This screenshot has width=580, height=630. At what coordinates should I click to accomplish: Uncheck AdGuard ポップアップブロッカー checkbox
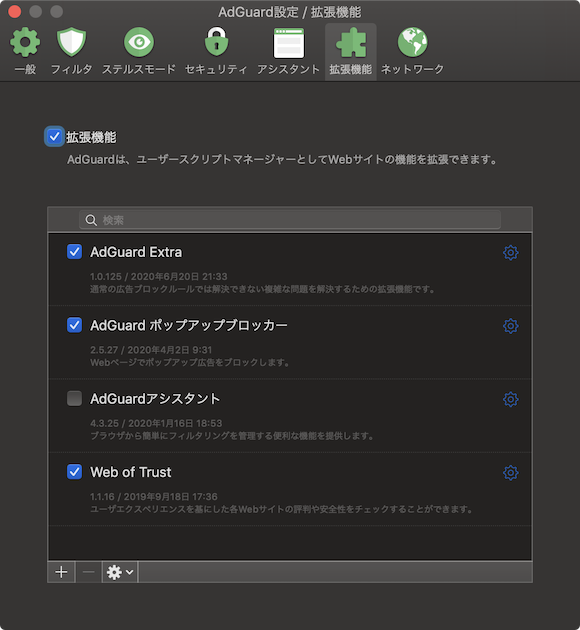tap(74, 325)
